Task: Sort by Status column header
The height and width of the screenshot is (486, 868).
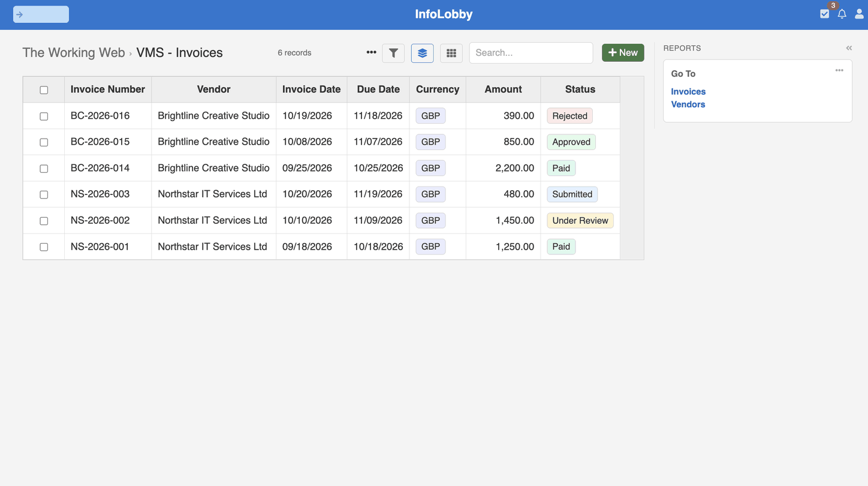Action: pyautogui.click(x=580, y=89)
